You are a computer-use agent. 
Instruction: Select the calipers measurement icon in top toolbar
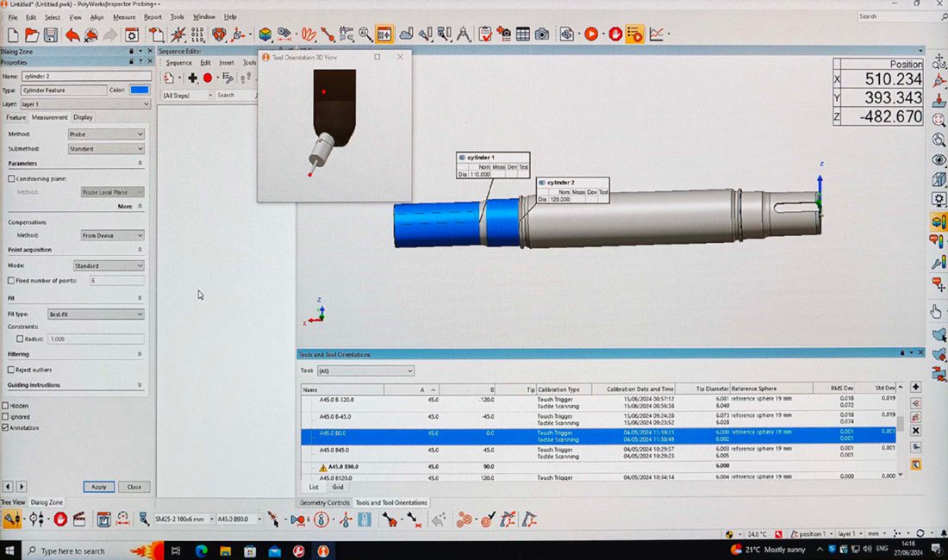tap(465, 34)
